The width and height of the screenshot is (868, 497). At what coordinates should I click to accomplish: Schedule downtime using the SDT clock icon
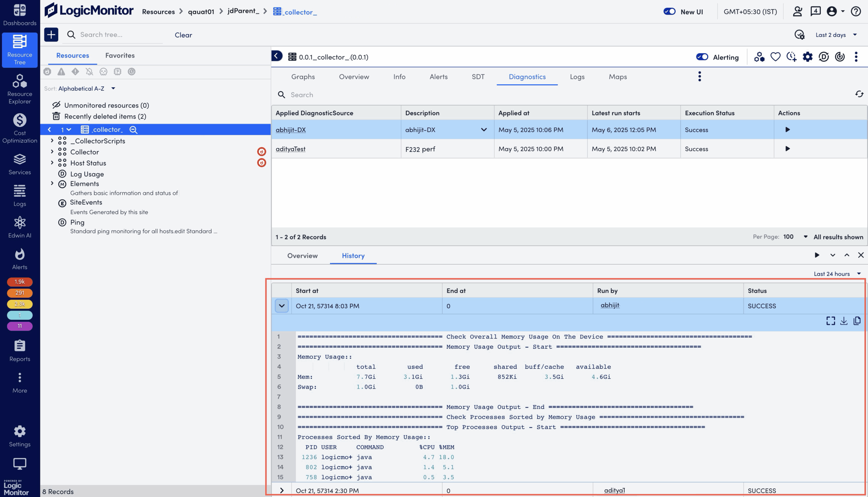791,57
